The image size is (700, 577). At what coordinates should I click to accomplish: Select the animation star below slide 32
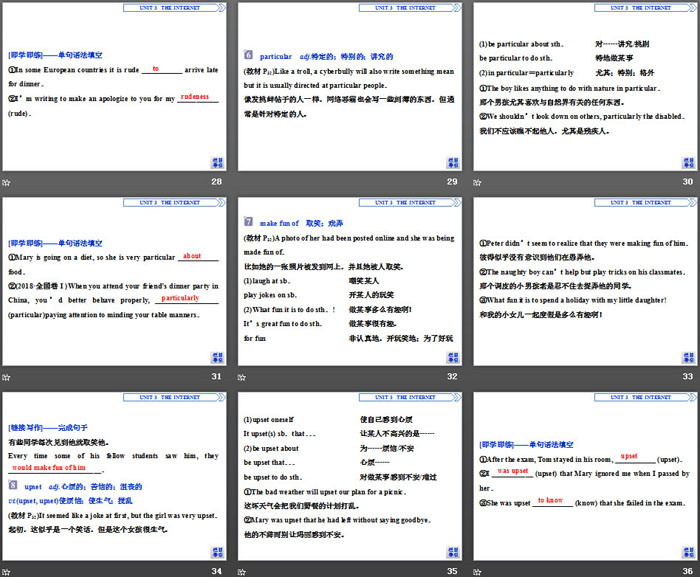(x=241, y=376)
